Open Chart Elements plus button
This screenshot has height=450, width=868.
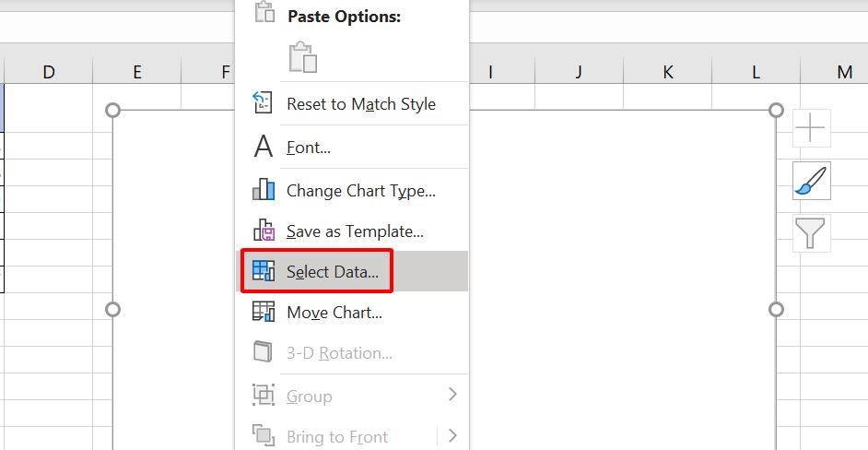click(811, 128)
